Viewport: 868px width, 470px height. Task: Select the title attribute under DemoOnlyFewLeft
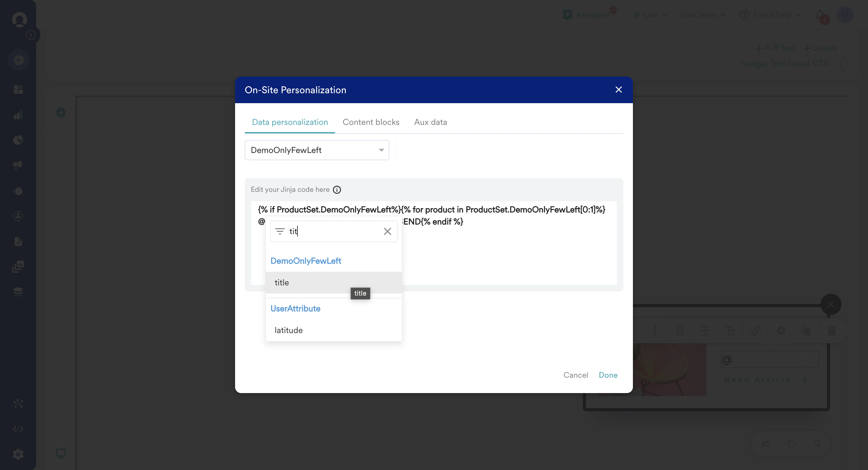(282, 283)
